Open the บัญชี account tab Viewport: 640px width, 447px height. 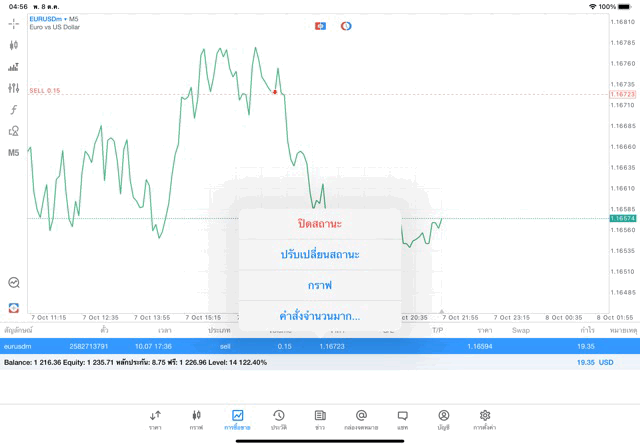coord(444,419)
